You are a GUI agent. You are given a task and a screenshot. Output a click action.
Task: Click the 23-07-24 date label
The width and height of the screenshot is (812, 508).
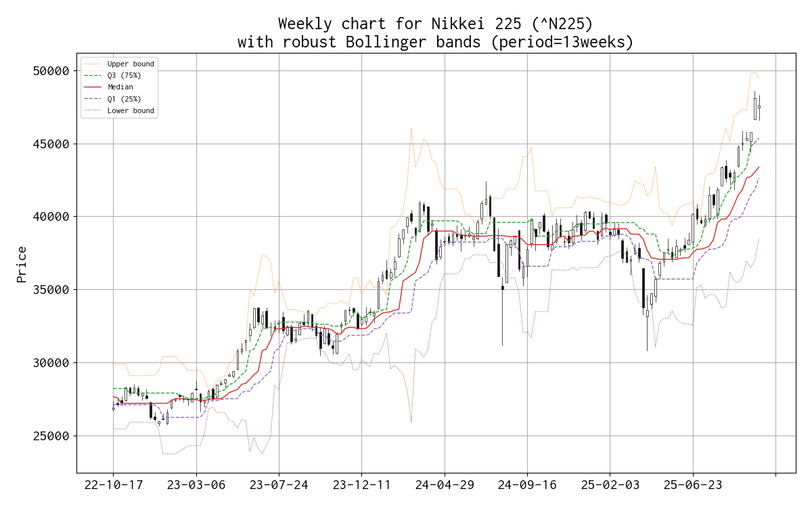(279, 486)
